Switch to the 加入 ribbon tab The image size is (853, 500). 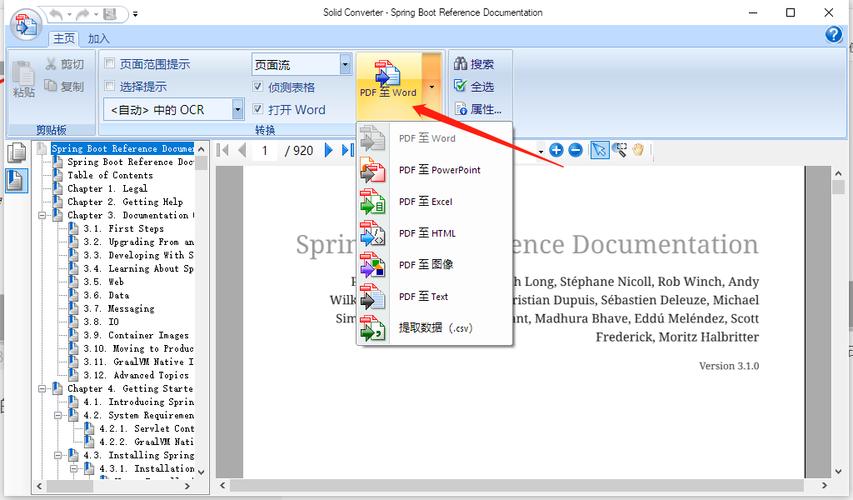pyautogui.click(x=98, y=38)
